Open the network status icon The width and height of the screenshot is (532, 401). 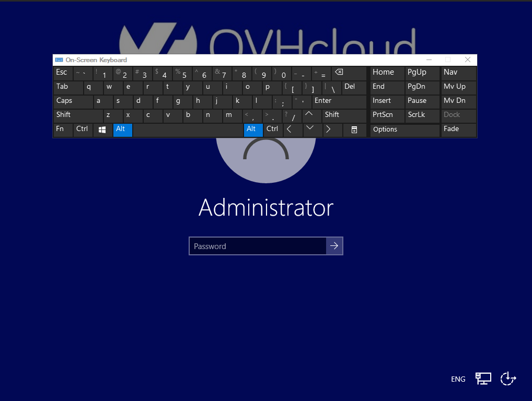(483, 378)
